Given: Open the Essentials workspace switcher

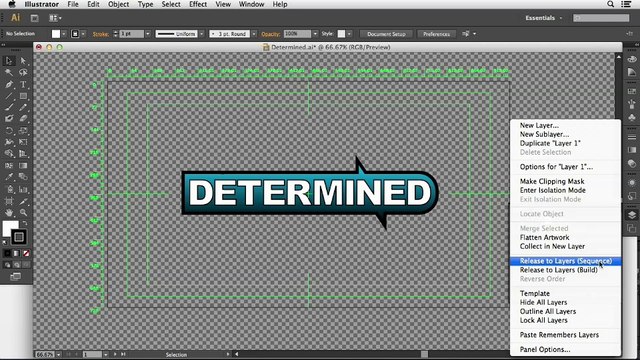Looking at the screenshot, I should (544, 18).
